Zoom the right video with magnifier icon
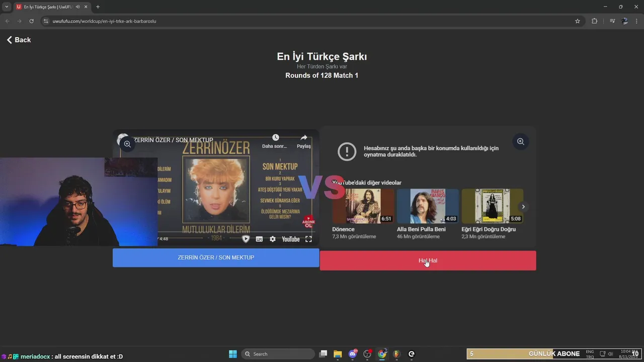 (521, 142)
